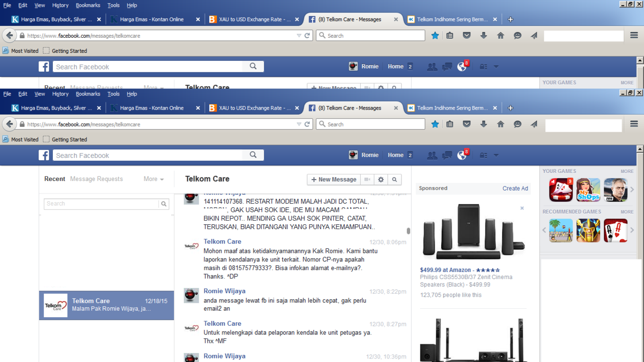
Task: Open notifications globe in front window
Action: pos(461,155)
